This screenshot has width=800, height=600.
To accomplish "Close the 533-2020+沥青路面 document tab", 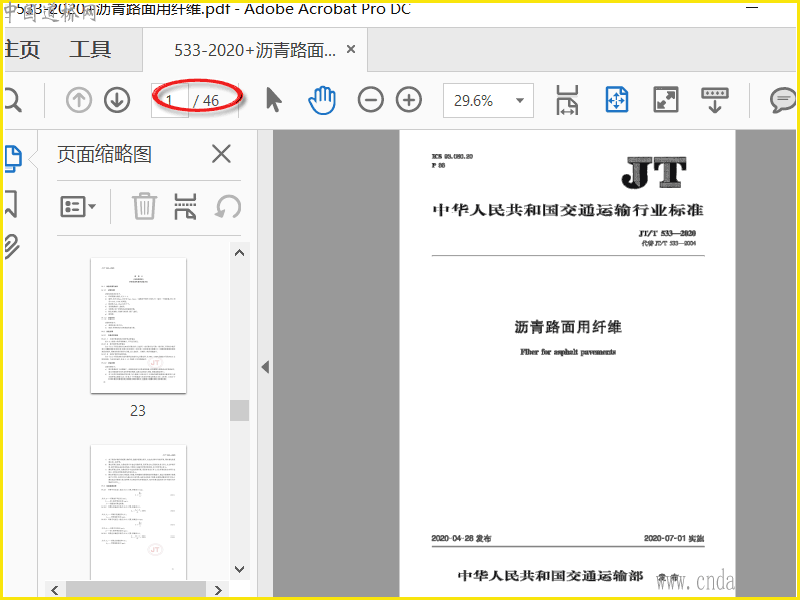I will (x=351, y=49).
